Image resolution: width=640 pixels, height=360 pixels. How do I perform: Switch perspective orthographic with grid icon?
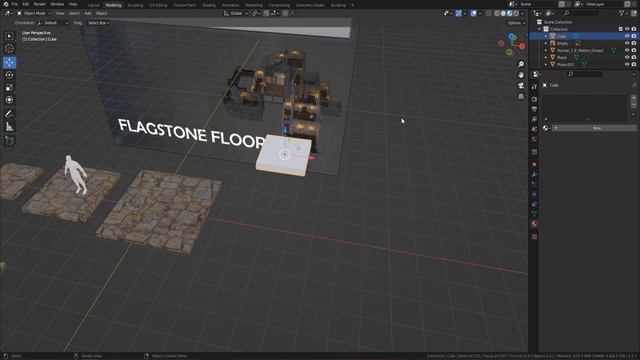click(x=521, y=96)
